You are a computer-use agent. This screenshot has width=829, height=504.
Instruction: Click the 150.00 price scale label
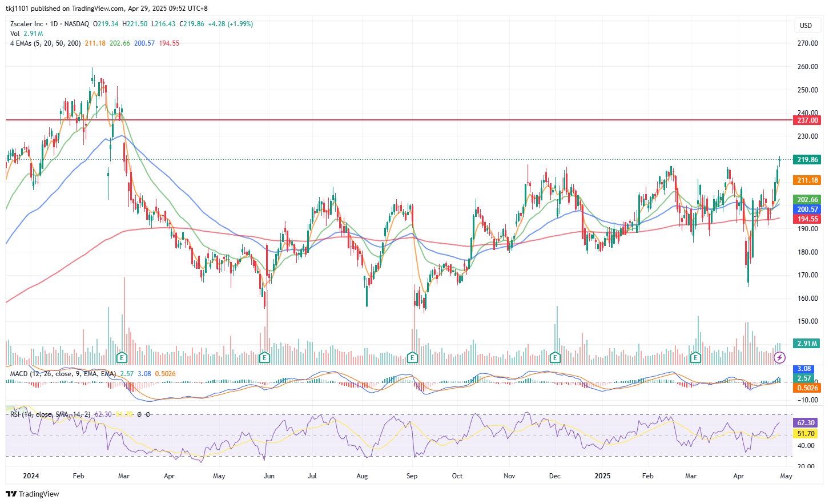pos(807,321)
